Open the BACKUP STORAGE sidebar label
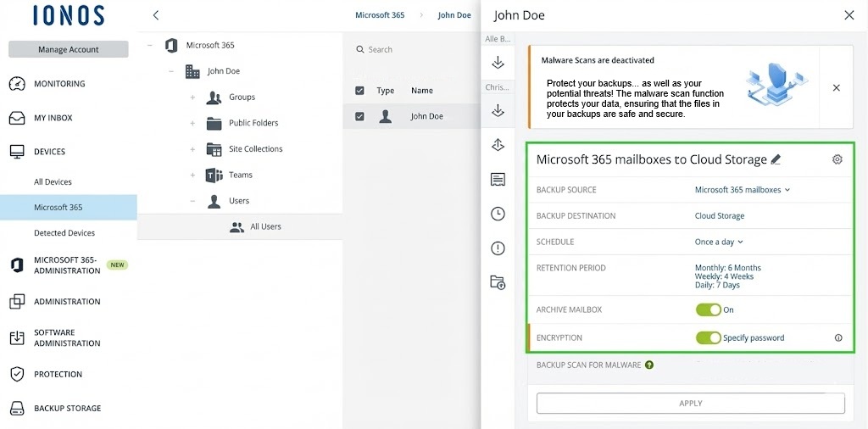 coord(68,409)
